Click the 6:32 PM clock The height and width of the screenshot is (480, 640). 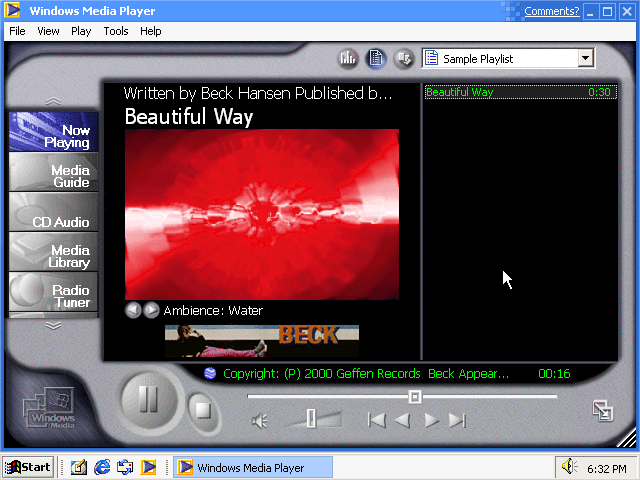[607, 469]
